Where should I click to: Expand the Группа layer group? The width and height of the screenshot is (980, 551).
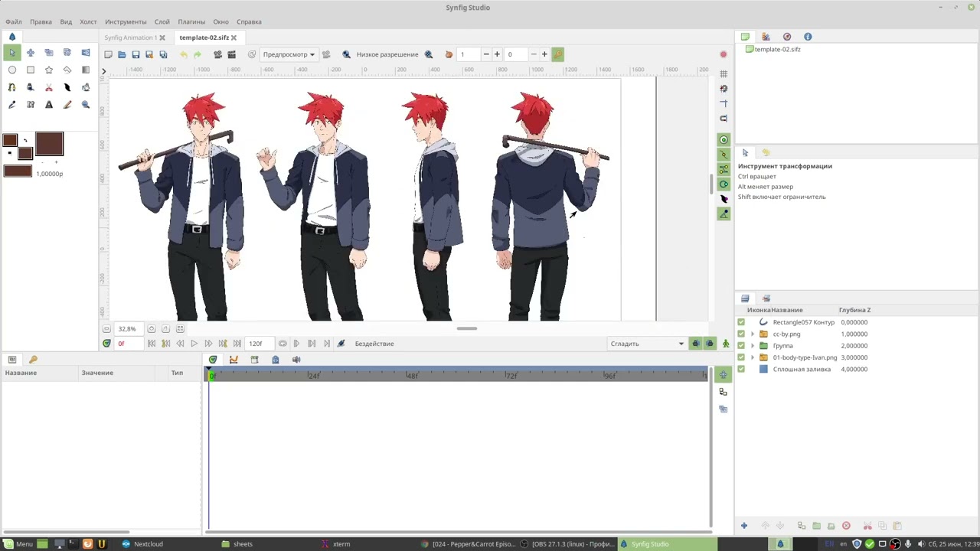pyautogui.click(x=753, y=346)
